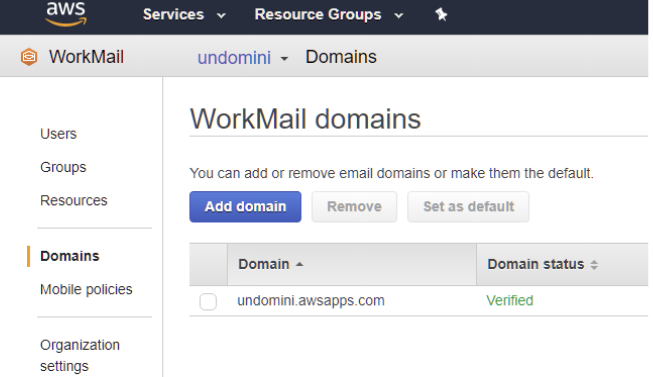Click the WorkMail title link

(x=86, y=57)
